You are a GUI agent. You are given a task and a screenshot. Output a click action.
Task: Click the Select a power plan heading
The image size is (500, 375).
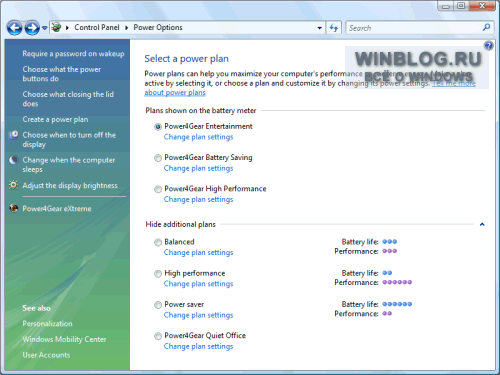(186, 59)
